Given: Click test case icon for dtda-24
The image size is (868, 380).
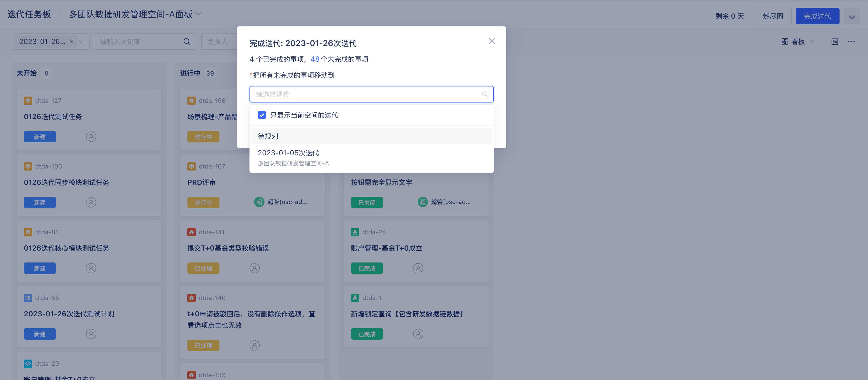Looking at the screenshot, I should click(355, 232).
